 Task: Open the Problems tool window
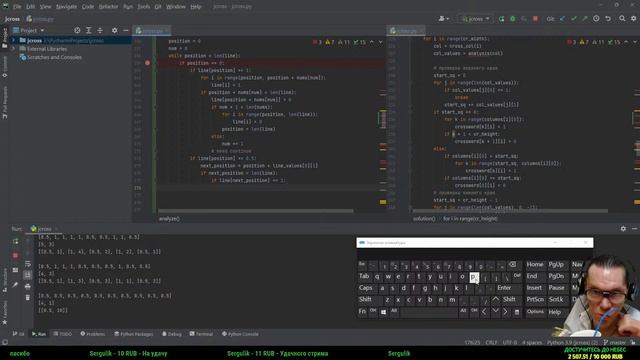coord(93,334)
